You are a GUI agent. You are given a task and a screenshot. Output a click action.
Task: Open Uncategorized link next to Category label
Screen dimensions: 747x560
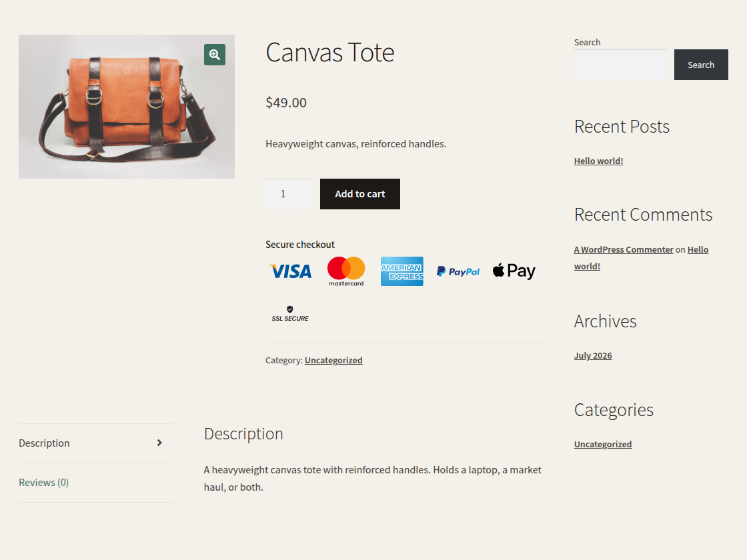[333, 361]
